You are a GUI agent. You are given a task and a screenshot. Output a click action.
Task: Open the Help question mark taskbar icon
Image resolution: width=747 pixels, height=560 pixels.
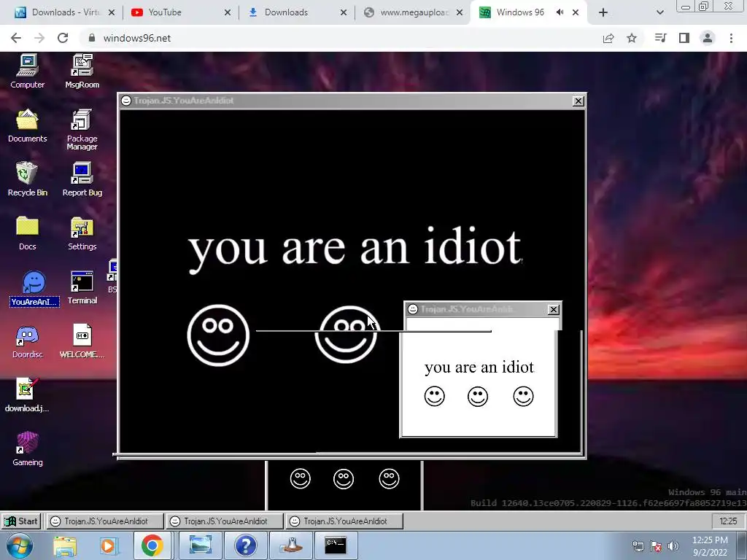coord(246,545)
